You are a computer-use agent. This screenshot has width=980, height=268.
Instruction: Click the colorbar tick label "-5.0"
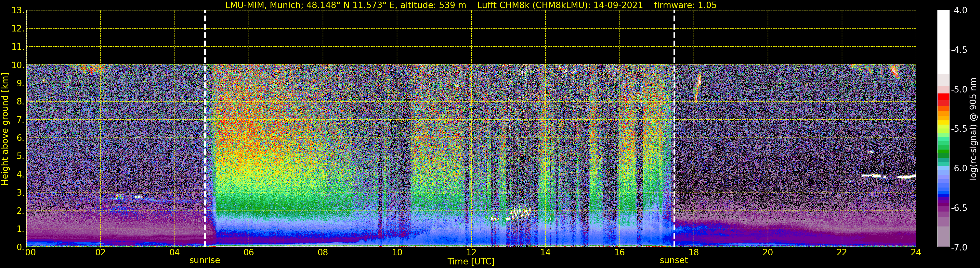959,90
